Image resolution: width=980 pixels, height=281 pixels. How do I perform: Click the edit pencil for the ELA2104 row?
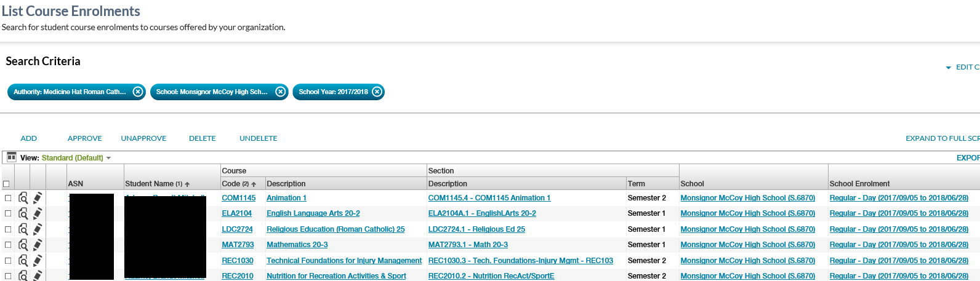[38, 213]
